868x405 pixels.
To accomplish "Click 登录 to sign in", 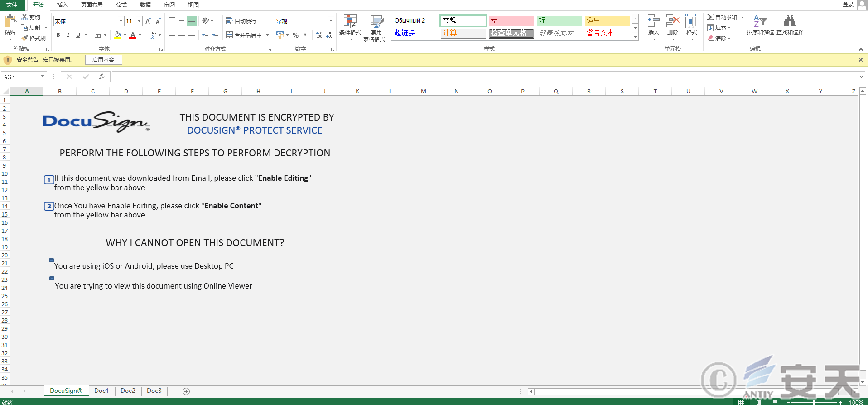I will (848, 5).
